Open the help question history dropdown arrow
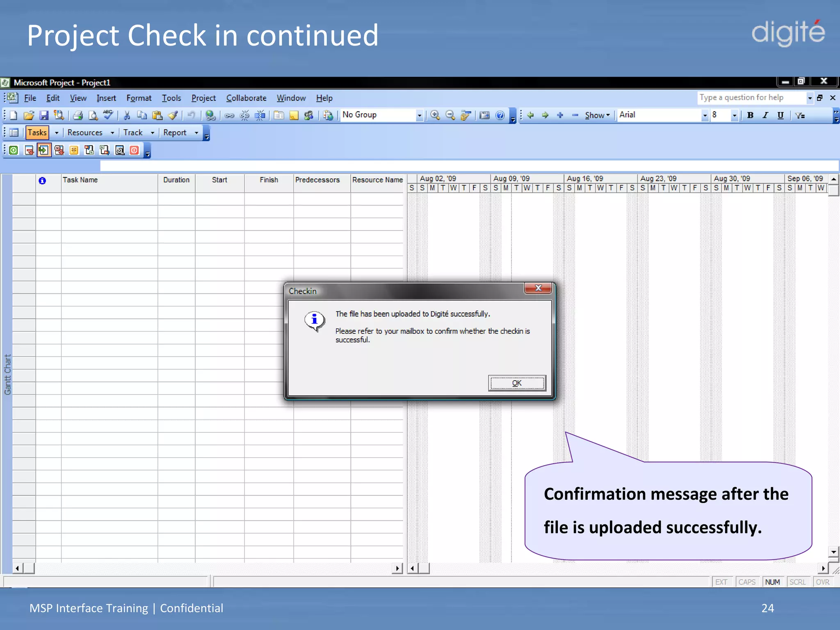840x630 pixels. pos(810,98)
